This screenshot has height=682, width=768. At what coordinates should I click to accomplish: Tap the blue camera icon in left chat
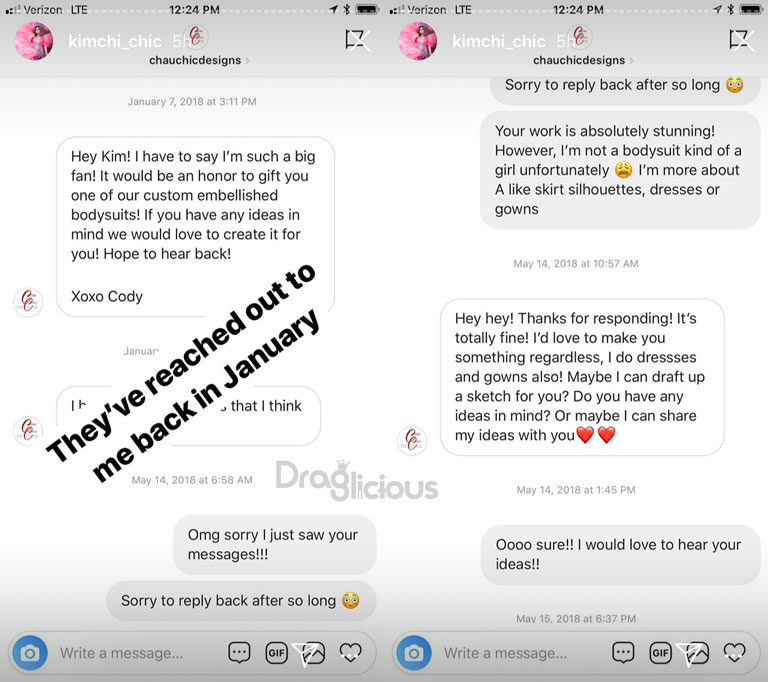pyautogui.click(x=30, y=653)
